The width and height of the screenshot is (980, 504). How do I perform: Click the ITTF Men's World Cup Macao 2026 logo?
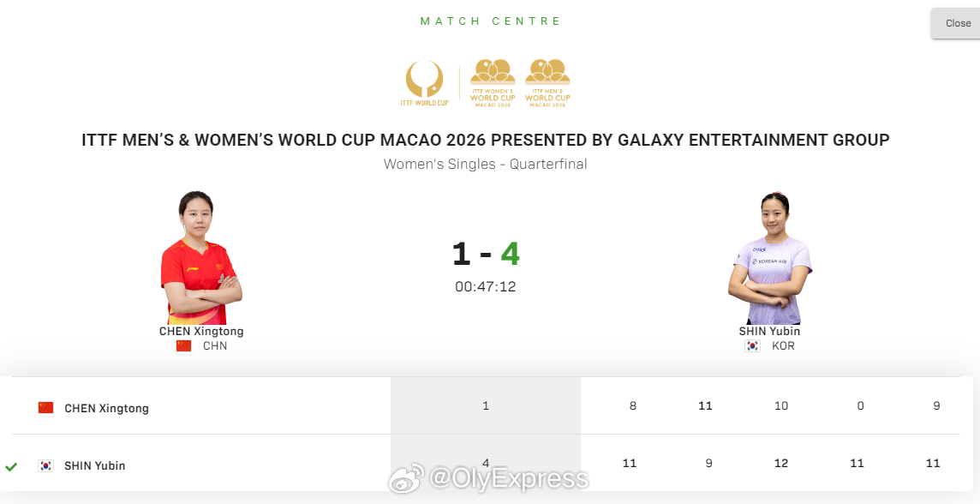click(547, 83)
